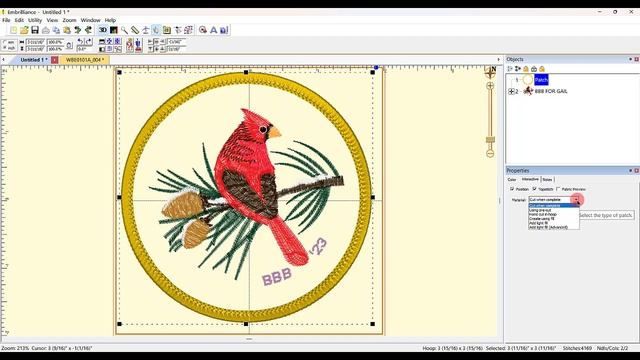Click the first tree icon in Objects toolbar
The image size is (640, 360).
(x=510, y=69)
